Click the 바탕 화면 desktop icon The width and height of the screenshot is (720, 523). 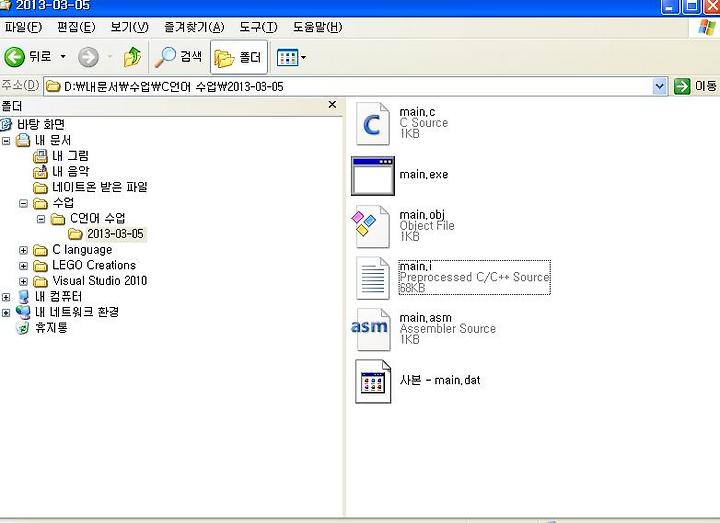[x=6, y=124]
